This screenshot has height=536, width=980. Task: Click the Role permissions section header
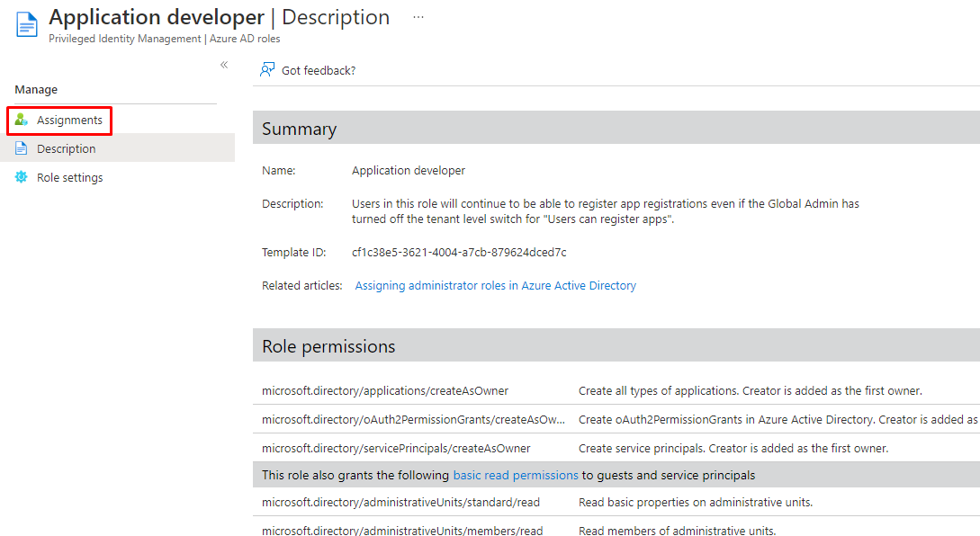tap(328, 346)
